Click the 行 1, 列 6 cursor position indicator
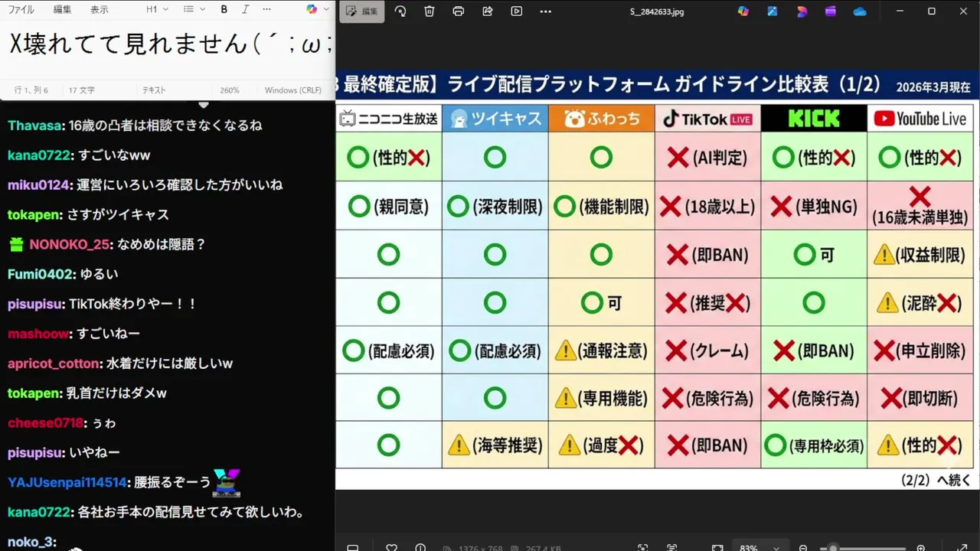This screenshot has height=551, width=980. click(31, 90)
